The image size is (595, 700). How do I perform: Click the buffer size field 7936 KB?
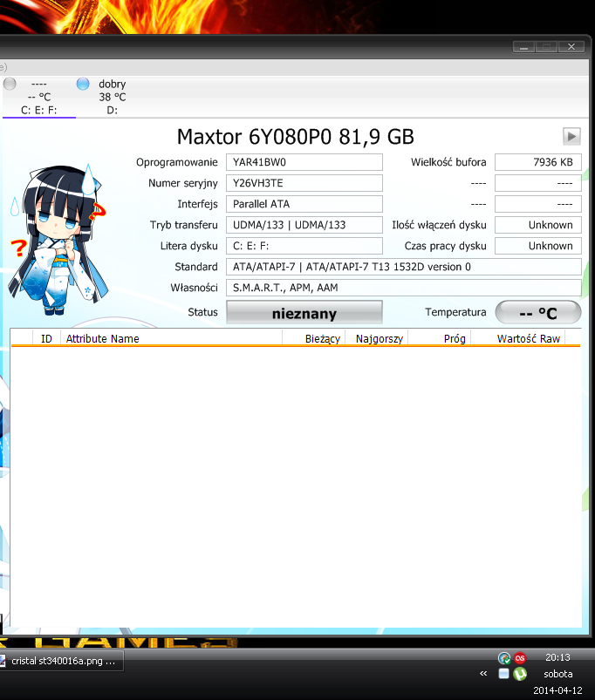click(x=537, y=162)
